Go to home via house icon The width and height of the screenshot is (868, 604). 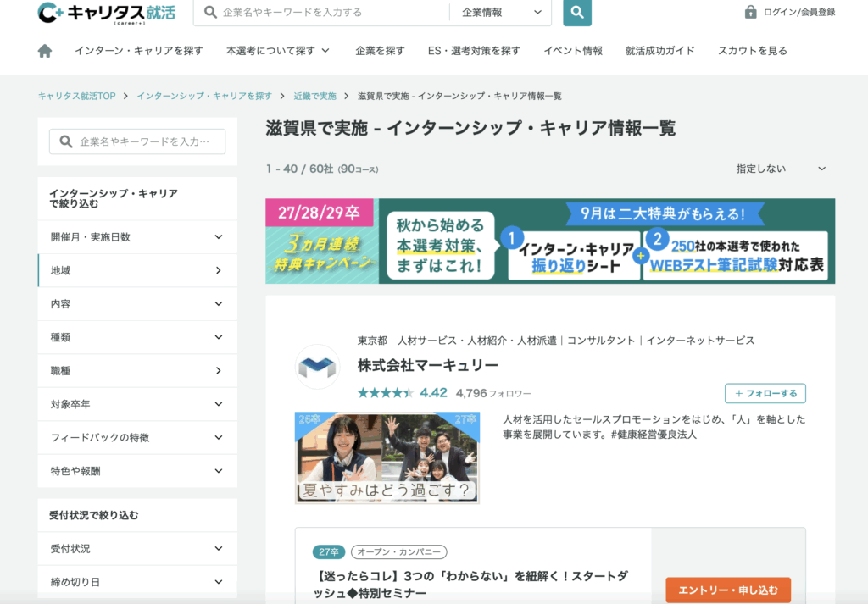(x=45, y=51)
